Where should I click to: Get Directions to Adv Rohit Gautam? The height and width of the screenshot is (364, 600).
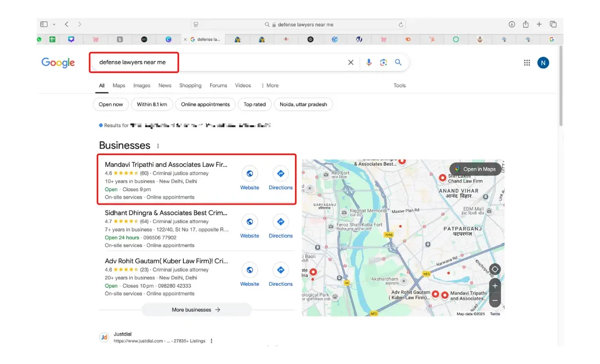click(281, 270)
